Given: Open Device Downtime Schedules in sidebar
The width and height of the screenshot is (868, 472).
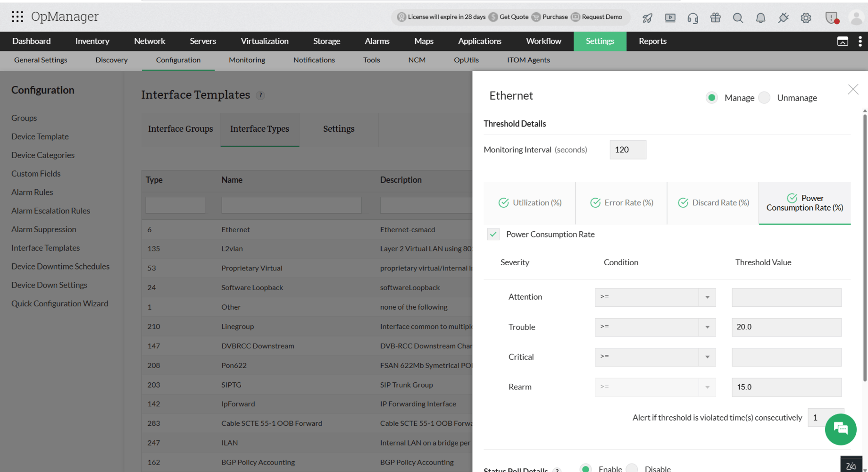Looking at the screenshot, I should tap(60, 266).
